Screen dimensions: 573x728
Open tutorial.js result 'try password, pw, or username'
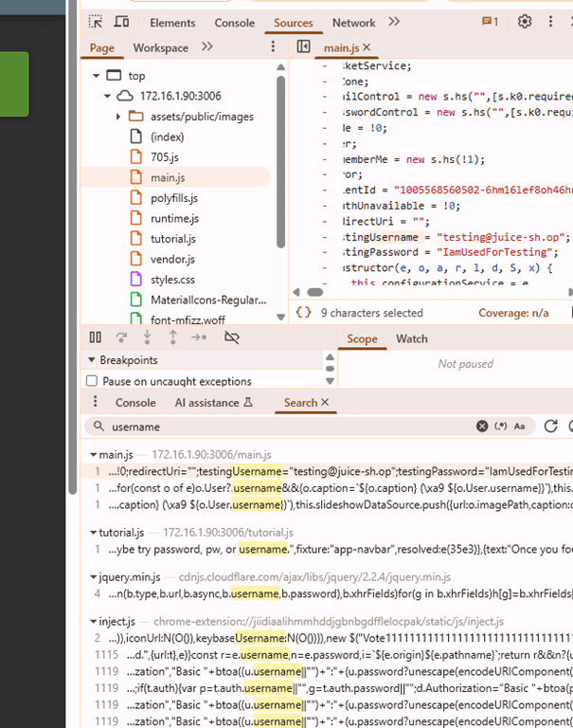(327, 550)
